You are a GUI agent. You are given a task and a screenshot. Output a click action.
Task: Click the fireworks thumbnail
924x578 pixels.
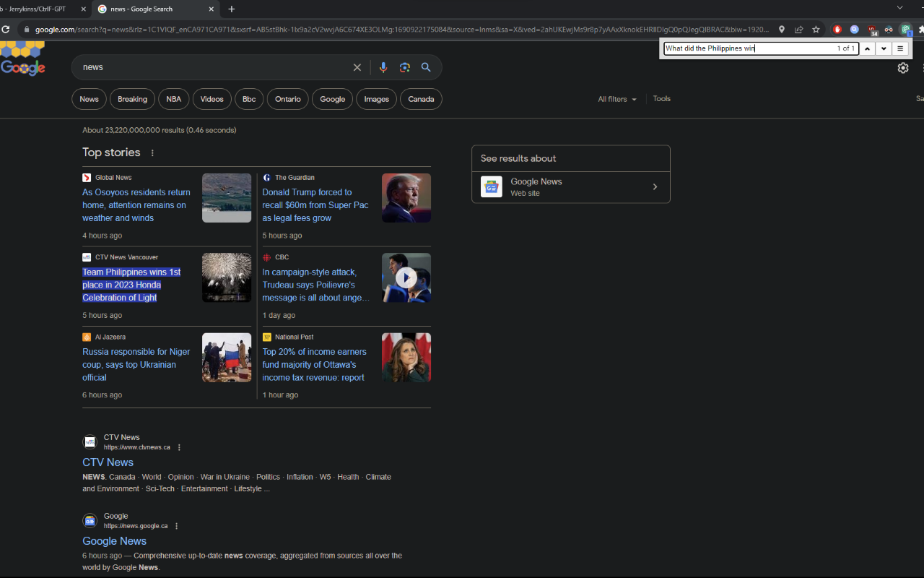coord(227,277)
